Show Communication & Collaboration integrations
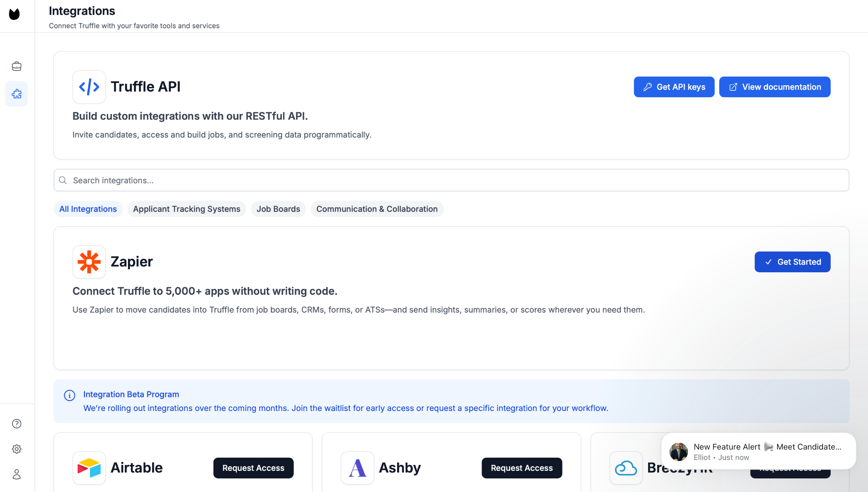868x492 pixels. coord(377,209)
